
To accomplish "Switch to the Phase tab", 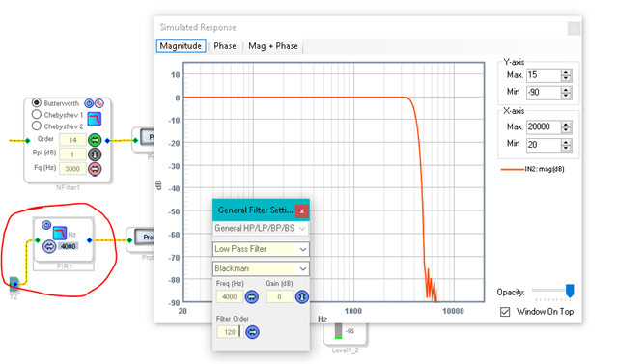I will coord(225,46).
